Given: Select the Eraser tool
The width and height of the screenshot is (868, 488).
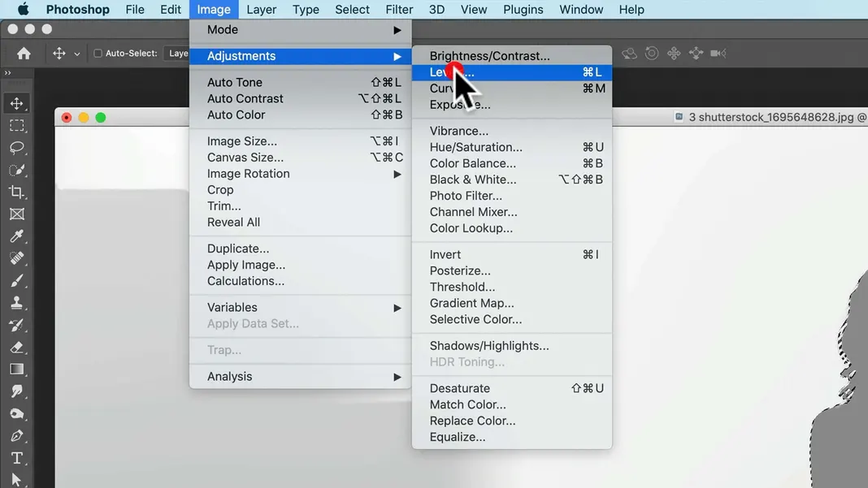Looking at the screenshot, I should [x=16, y=348].
